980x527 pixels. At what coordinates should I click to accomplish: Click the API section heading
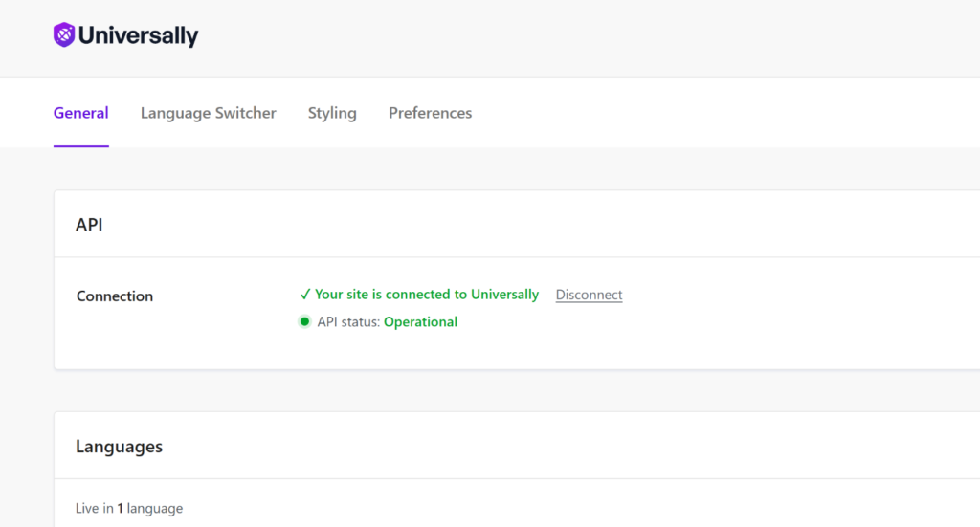coord(89,225)
